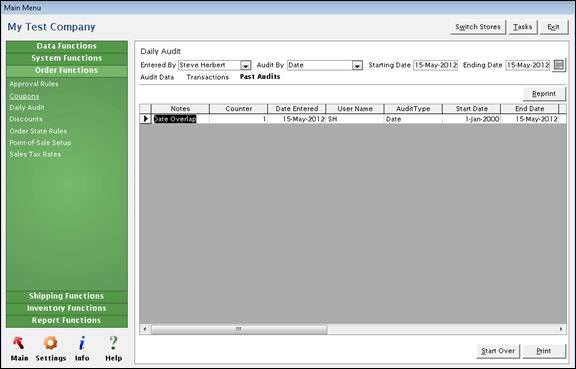This screenshot has width=576, height=369.
Task: Sort by the Counter column header
Action: click(x=239, y=109)
